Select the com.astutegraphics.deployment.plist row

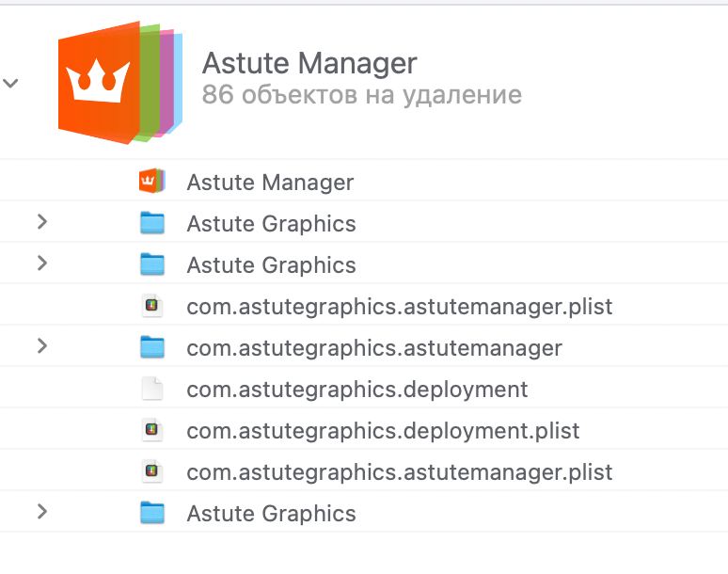point(364,429)
